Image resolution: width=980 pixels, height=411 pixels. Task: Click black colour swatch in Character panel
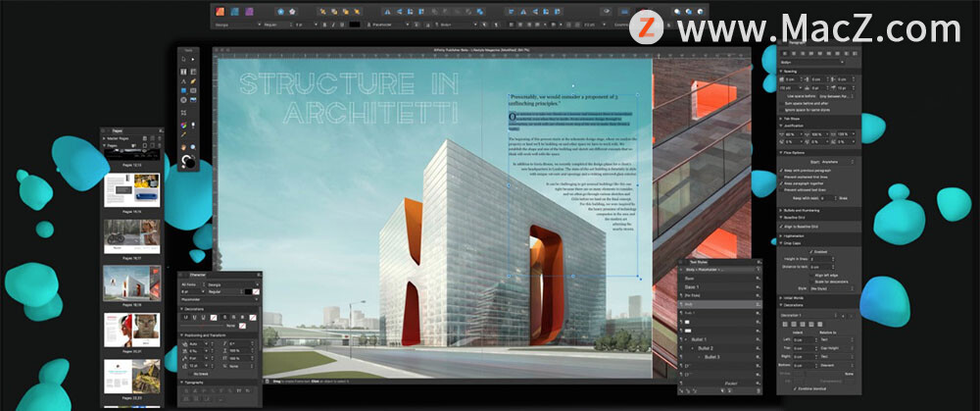(x=249, y=291)
